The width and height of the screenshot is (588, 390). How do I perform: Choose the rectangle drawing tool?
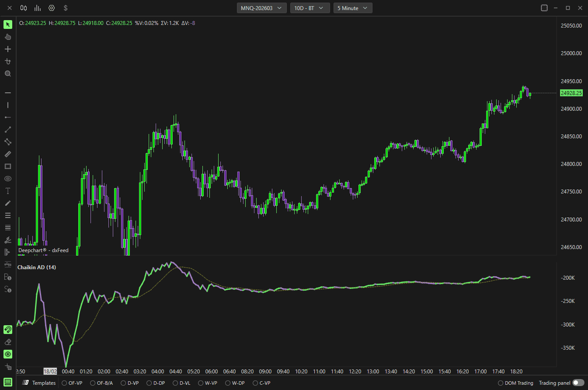(8, 166)
